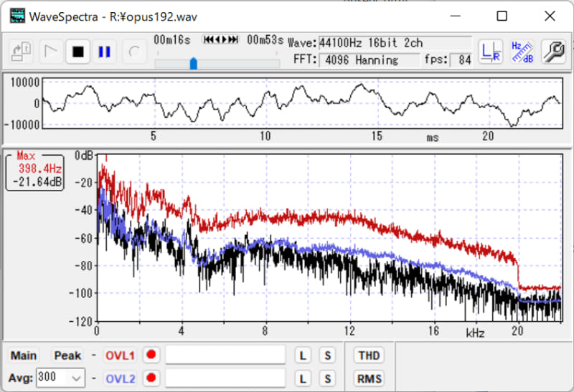Image resolution: width=574 pixels, height=392 pixels.
Task: Click the OVL2 name text field
Action: pos(225,378)
